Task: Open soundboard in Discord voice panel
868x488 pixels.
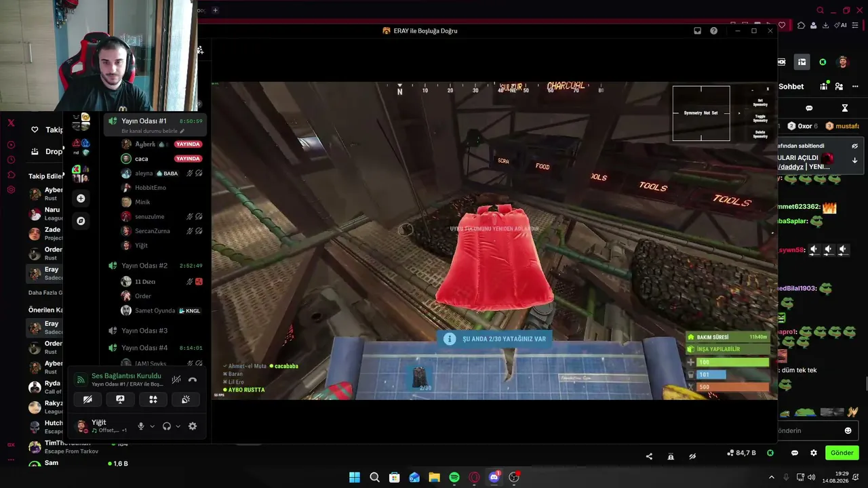Action: pyautogui.click(x=185, y=400)
